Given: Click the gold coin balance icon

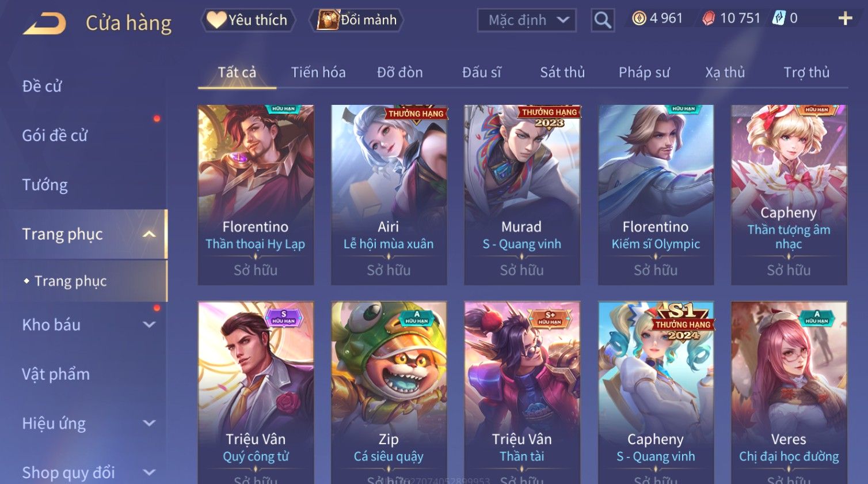Looking at the screenshot, I should pos(639,18).
